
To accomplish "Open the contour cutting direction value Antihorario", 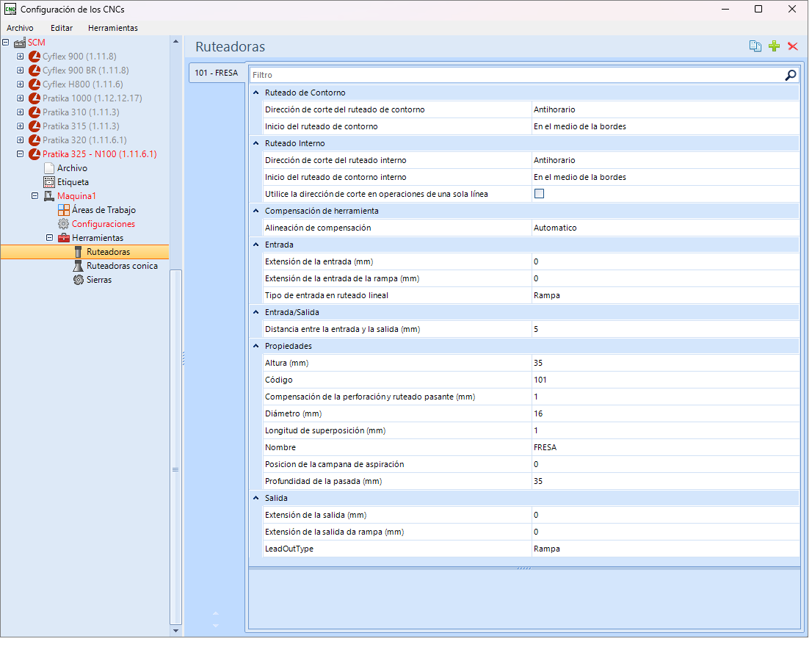I will click(665, 110).
